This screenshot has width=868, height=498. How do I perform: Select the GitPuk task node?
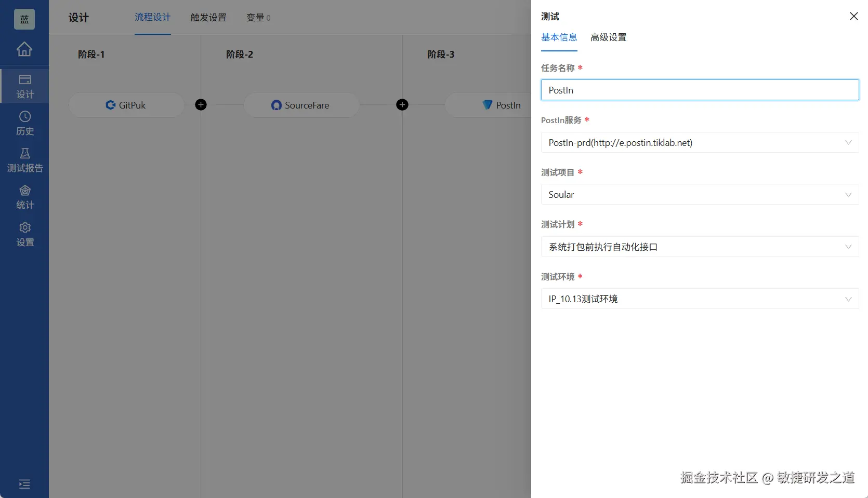click(126, 105)
